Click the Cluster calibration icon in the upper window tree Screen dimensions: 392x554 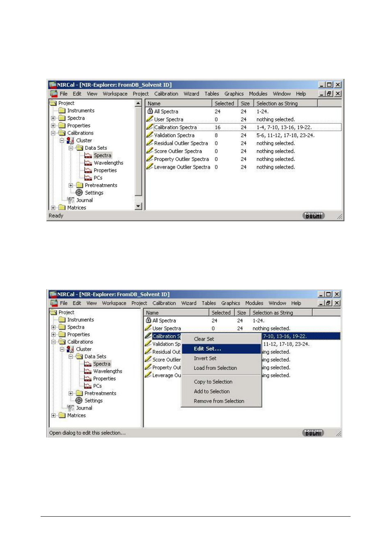(x=70, y=140)
